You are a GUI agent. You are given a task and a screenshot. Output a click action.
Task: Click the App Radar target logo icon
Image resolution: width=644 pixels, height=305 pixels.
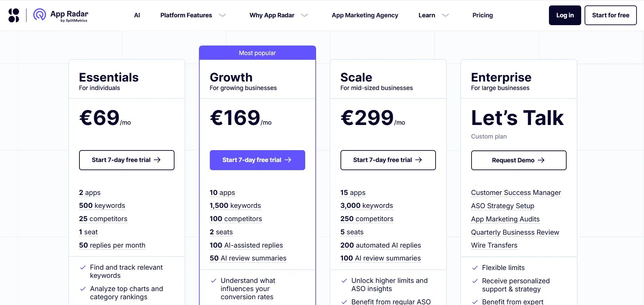[x=39, y=15]
